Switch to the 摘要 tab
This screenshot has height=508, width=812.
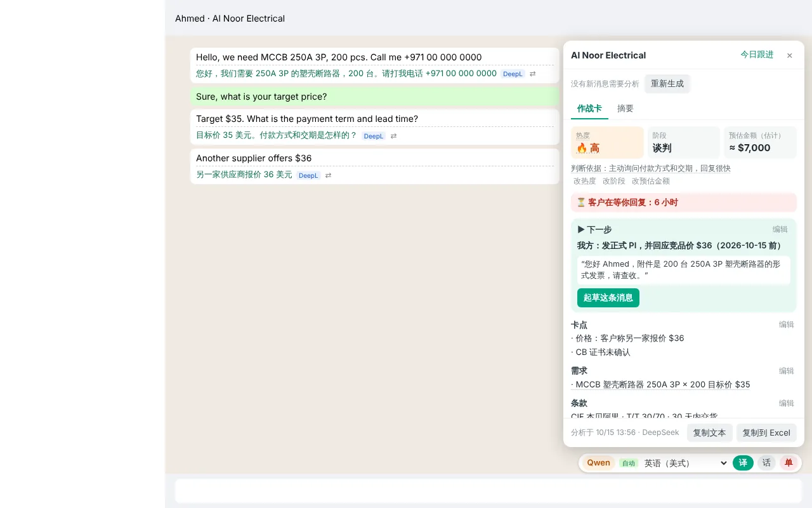(625, 109)
